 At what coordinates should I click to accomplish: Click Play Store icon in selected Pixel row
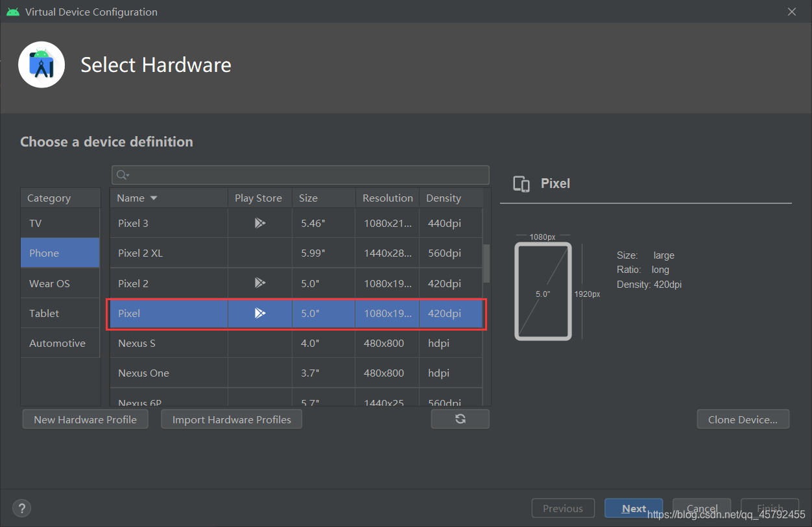(259, 313)
